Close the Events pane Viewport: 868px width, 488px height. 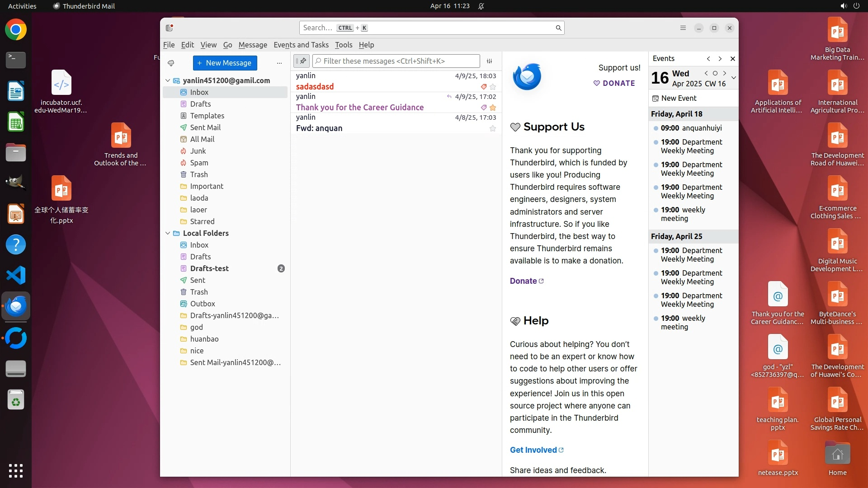pos(733,59)
